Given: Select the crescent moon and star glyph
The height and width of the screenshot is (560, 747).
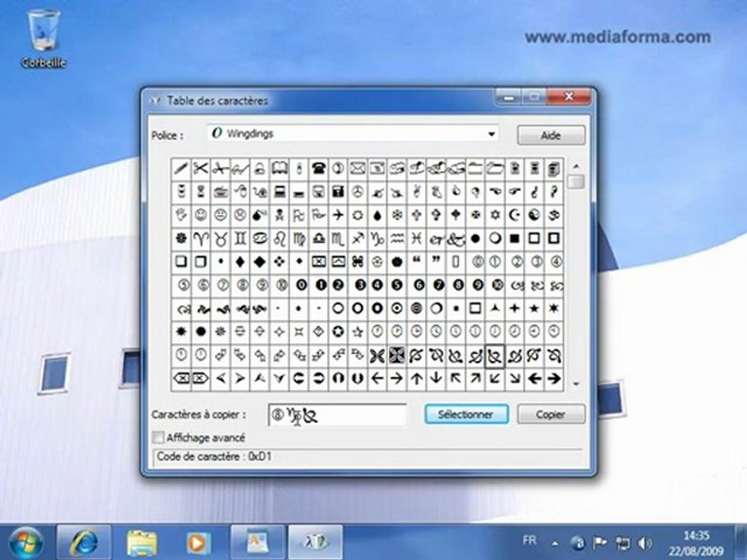Looking at the screenshot, I should [x=515, y=215].
